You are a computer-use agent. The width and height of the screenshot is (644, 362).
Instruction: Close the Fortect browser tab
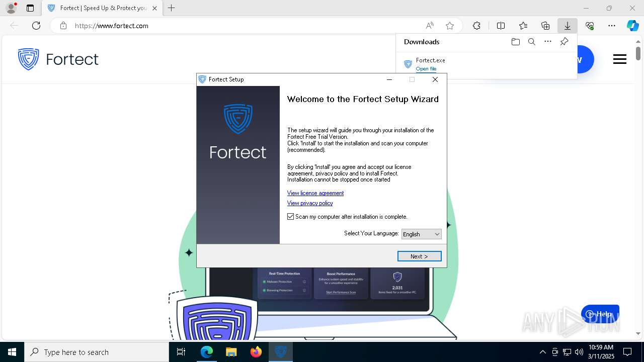coord(154,8)
